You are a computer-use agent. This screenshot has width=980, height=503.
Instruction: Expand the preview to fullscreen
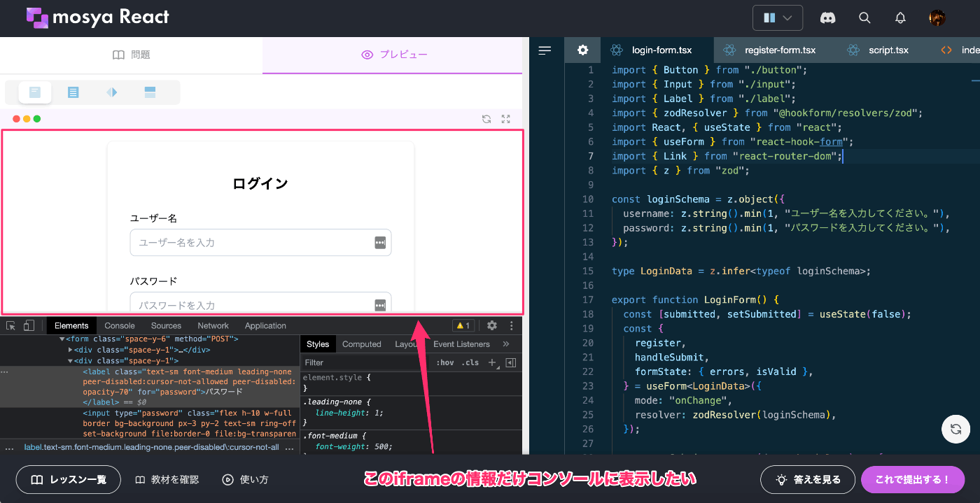click(506, 119)
